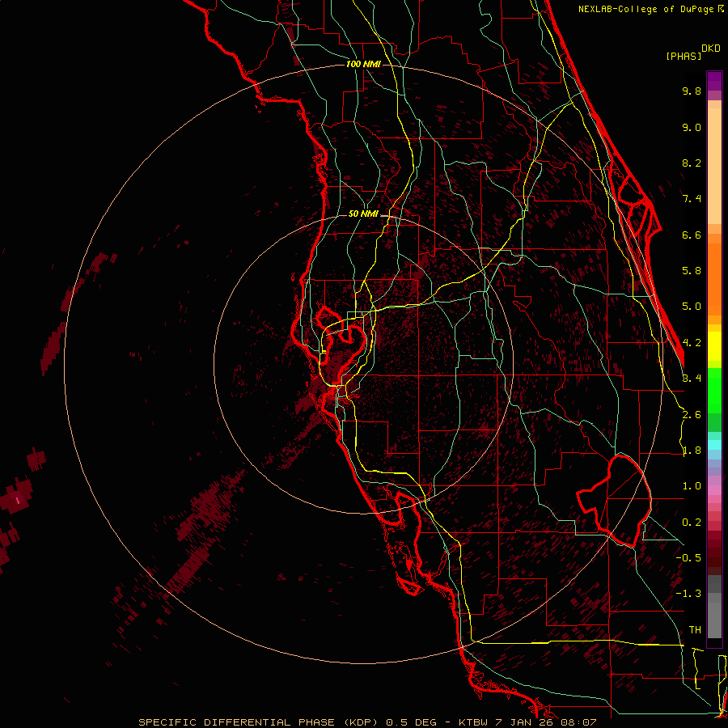Click the TH threshold label on the legend

(x=694, y=629)
